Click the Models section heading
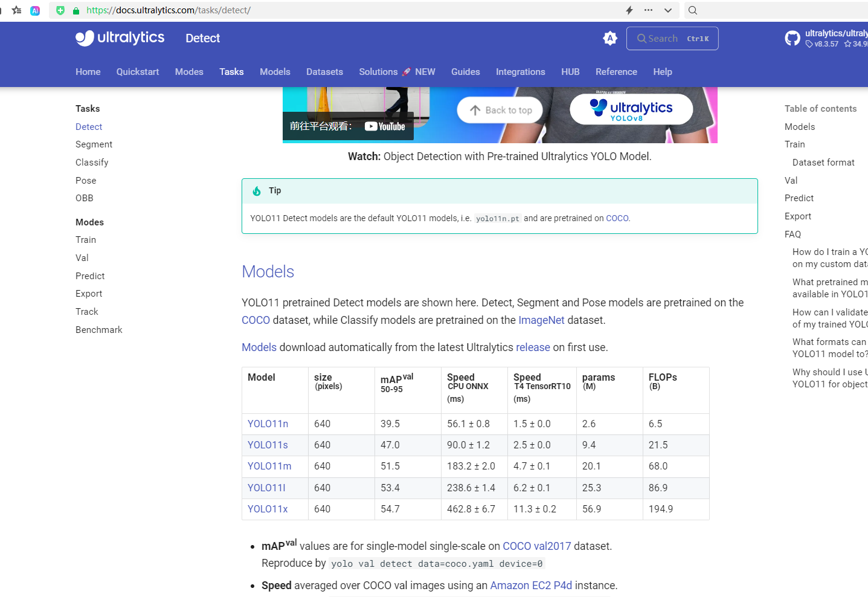Screen dimensions: 868x597 pos(268,272)
